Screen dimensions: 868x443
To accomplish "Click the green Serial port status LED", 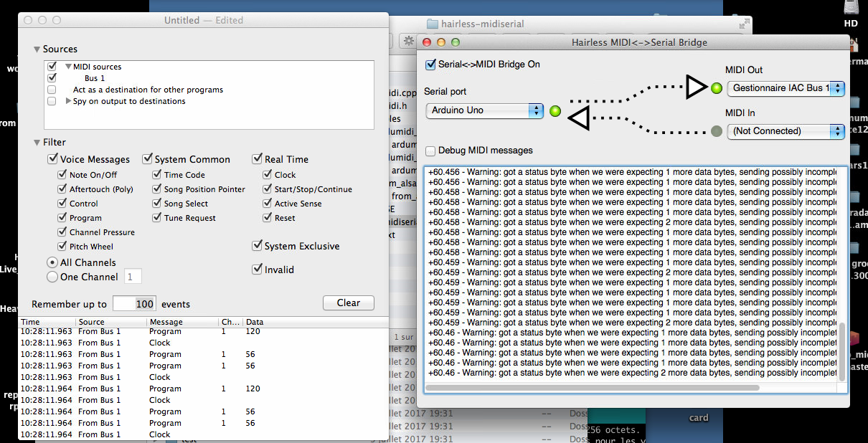I will tap(555, 111).
